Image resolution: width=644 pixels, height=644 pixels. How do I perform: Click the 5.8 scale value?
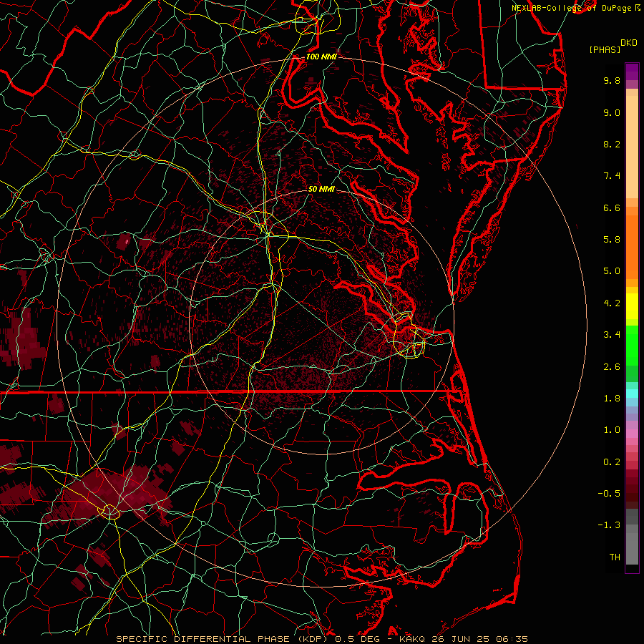tap(612, 240)
